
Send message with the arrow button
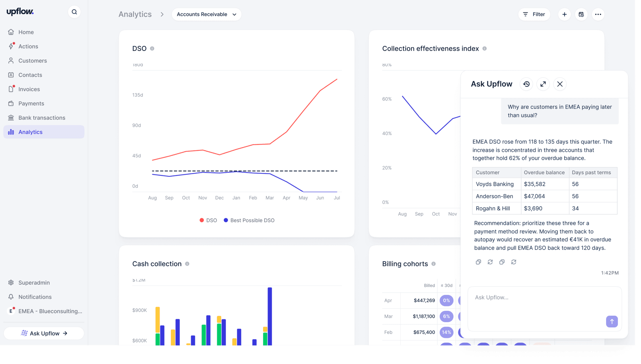[x=612, y=322]
